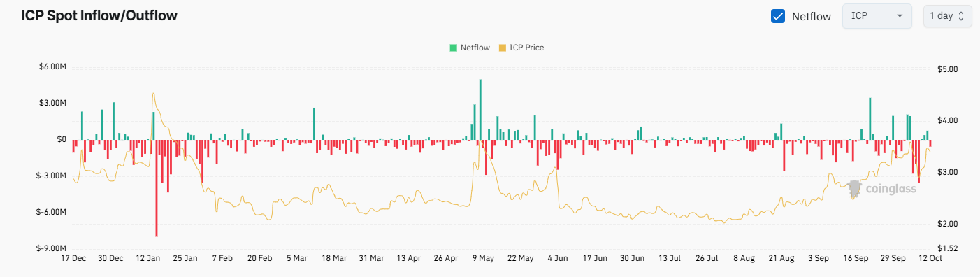Select the 30 Jun date label

click(x=632, y=258)
